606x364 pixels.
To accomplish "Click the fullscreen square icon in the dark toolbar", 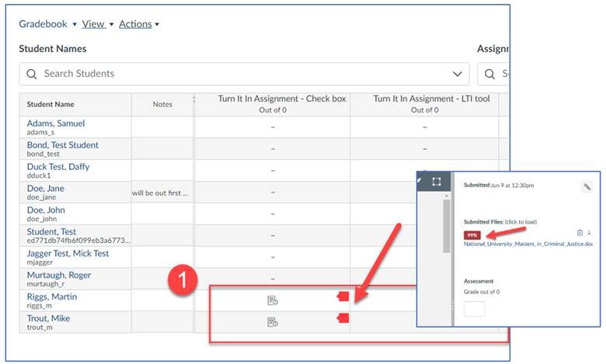I will (437, 182).
